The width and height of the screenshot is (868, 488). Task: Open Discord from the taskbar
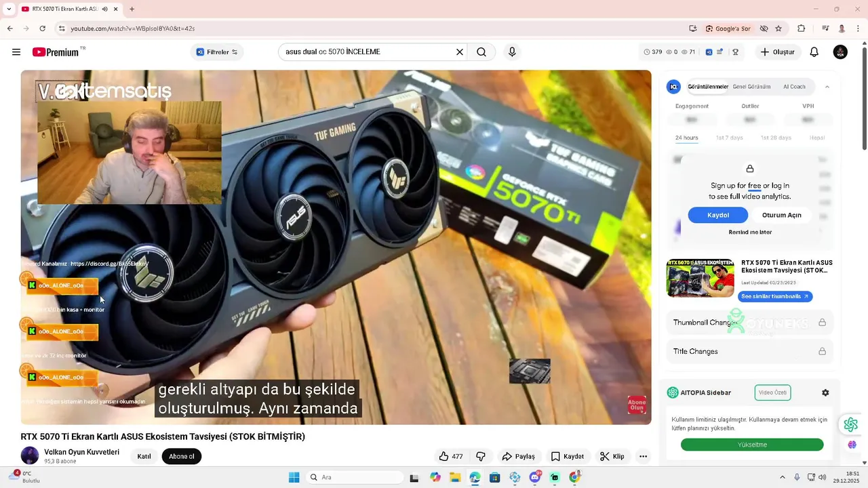535,477
